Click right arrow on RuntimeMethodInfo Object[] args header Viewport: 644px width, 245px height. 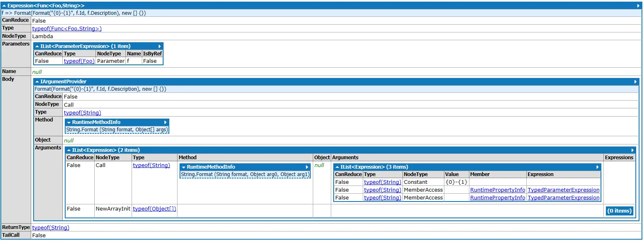click(x=166, y=122)
